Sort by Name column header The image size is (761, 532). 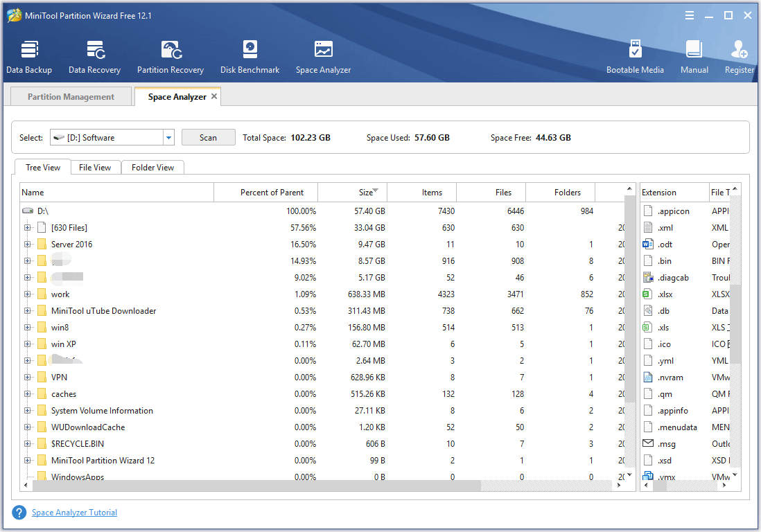tap(116, 192)
